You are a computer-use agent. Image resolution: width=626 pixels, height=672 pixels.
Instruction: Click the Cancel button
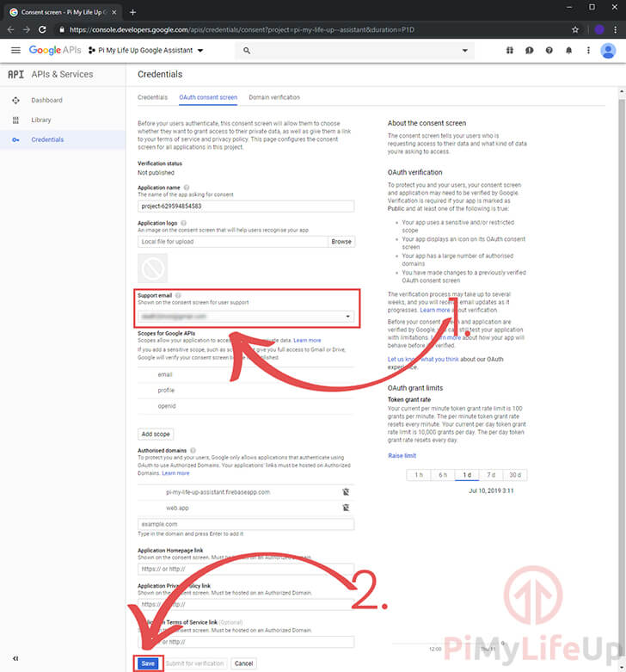[243, 663]
